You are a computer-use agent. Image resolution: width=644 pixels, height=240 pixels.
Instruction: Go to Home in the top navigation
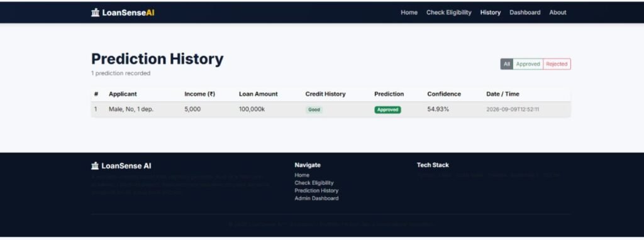[x=409, y=13]
